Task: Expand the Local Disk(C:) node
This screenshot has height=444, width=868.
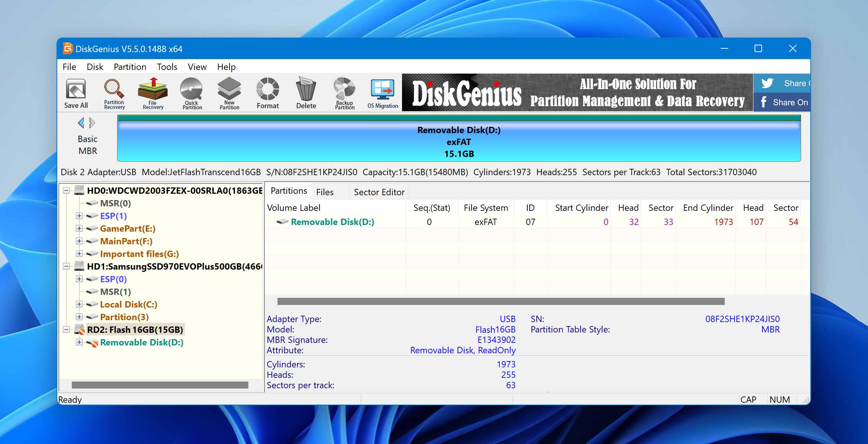Action: click(79, 304)
